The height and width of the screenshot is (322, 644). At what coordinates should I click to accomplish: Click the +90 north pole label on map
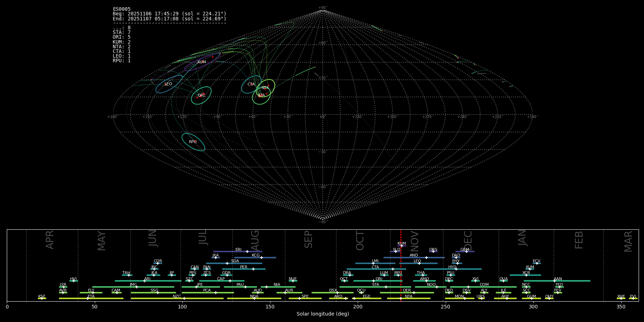tap(322, 8)
